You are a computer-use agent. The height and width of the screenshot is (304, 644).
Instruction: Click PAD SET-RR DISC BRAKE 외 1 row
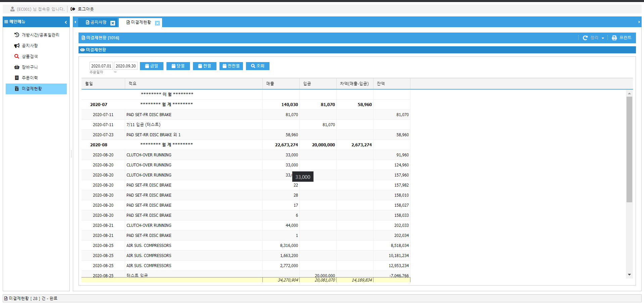coord(246,135)
